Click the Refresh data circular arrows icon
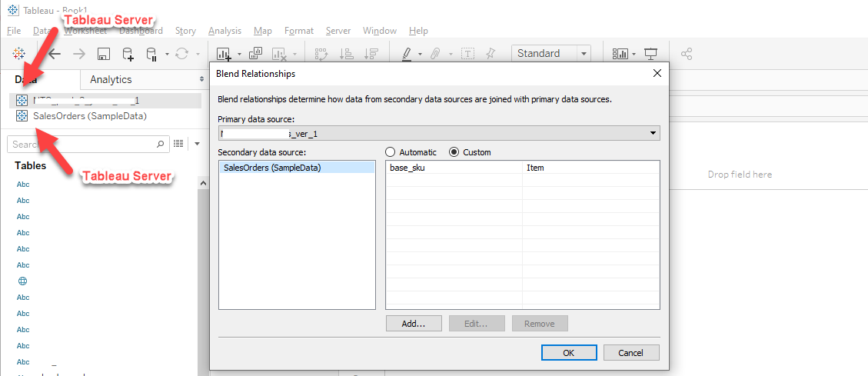This screenshot has width=868, height=376. coord(181,54)
